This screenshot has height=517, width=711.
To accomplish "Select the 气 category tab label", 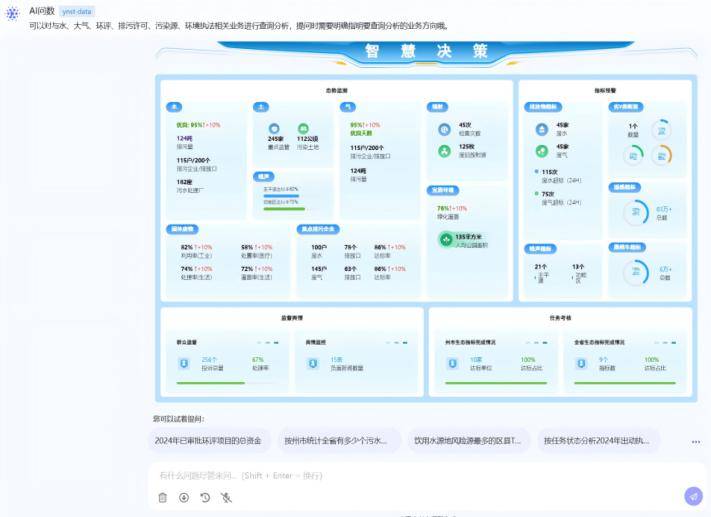I will click(x=348, y=106).
